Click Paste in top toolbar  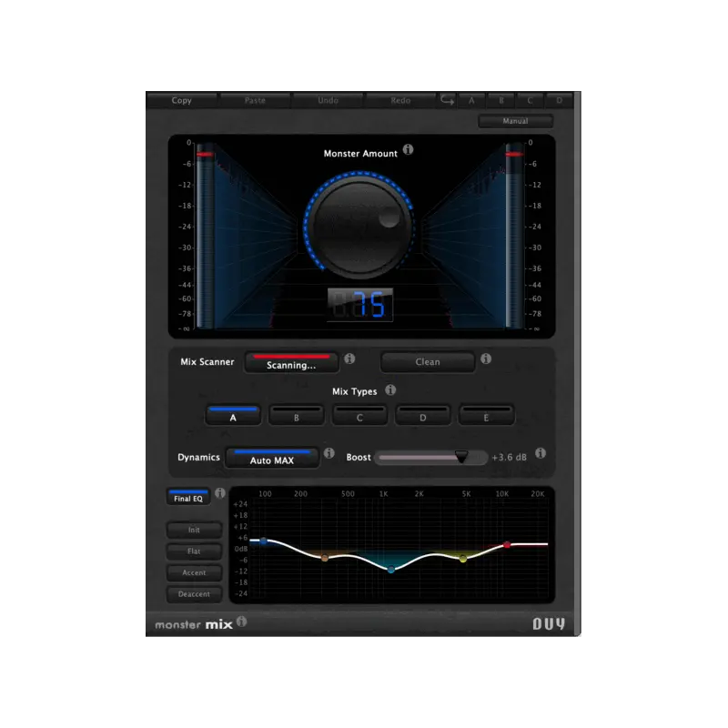(255, 100)
